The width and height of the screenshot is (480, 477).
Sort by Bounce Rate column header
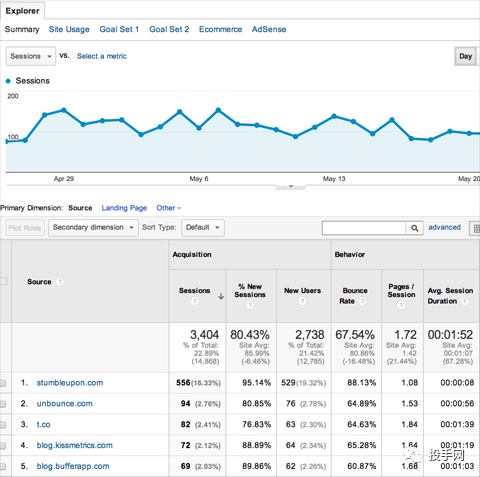pos(355,296)
